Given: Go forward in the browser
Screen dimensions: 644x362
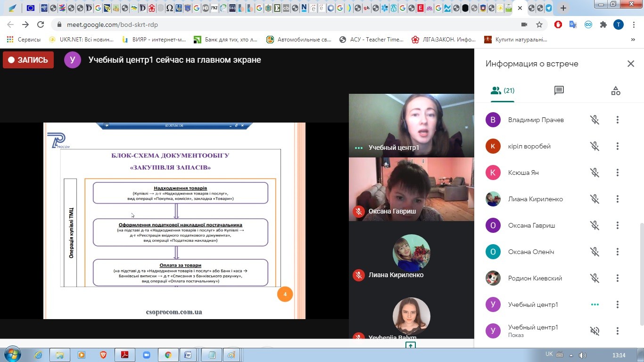Looking at the screenshot, I should pos(25,25).
